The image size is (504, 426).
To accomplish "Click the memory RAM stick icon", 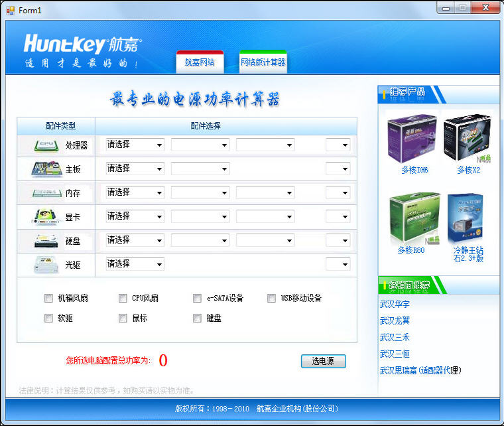I will (47, 193).
